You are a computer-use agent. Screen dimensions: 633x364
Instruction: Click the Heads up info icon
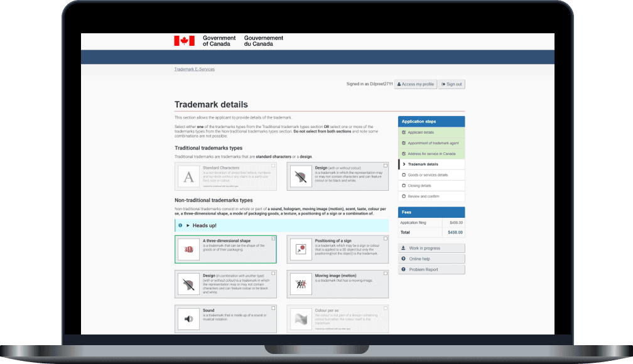pos(180,225)
